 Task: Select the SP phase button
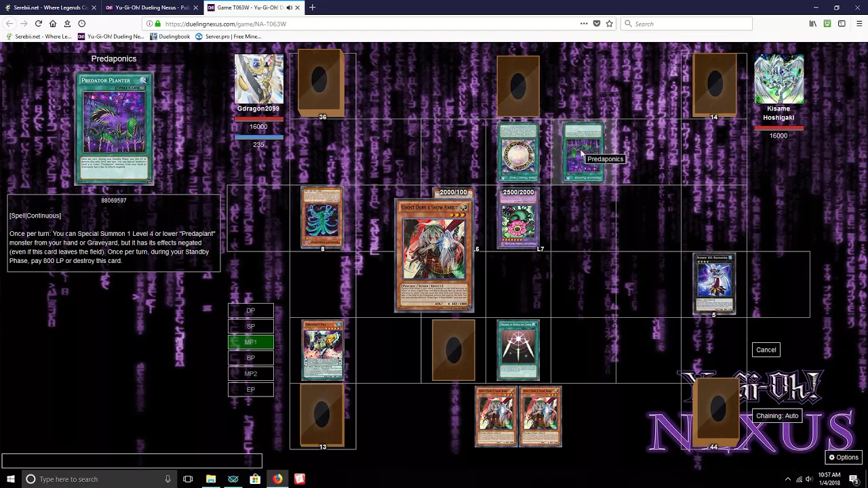[250, 326]
